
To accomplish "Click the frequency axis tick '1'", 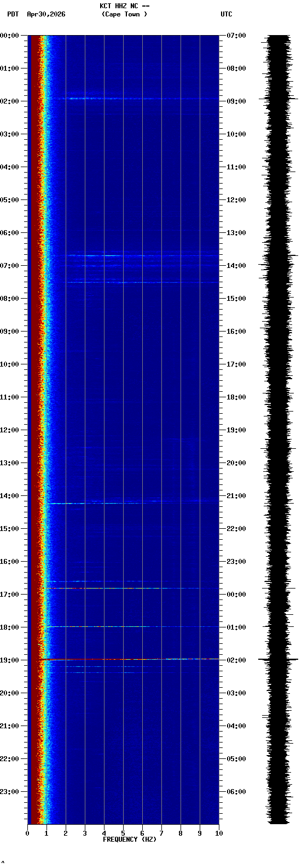I will pos(47,833).
